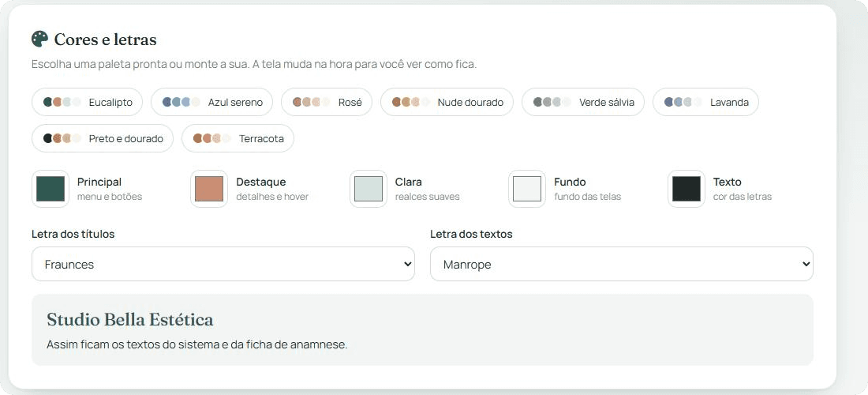Image resolution: width=868 pixels, height=395 pixels.
Task: Open the Clara color picker swatch
Action: (369, 189)
